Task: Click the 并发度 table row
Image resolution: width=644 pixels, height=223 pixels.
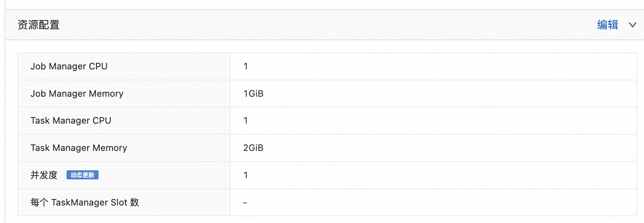Action: coord(327,175)
